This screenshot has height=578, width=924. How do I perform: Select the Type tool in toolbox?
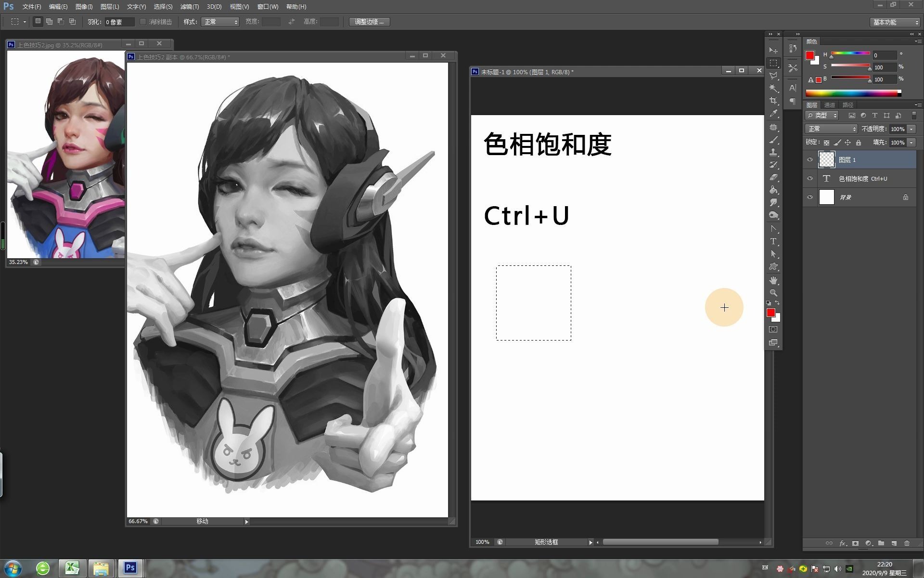[773, 241]
